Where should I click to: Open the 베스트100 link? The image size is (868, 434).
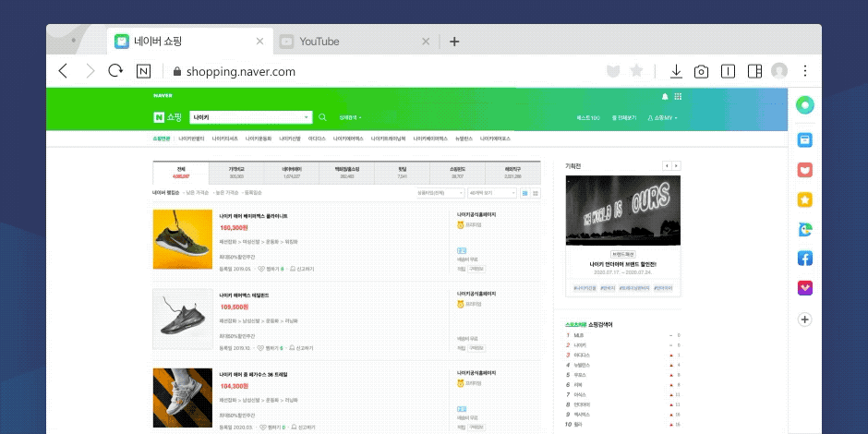coord(588,118)
